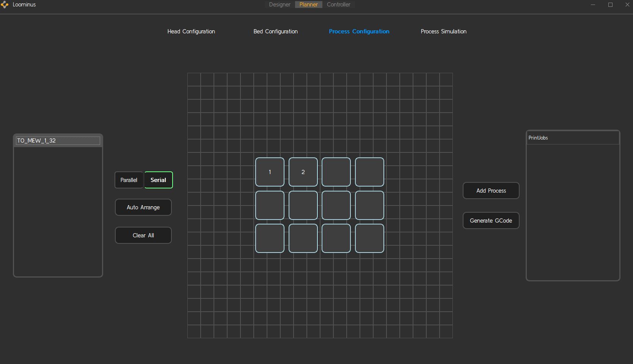The width and height of the screenshot is (633, 364).
Task: Click the Clear All button
Action: [143, 235]
